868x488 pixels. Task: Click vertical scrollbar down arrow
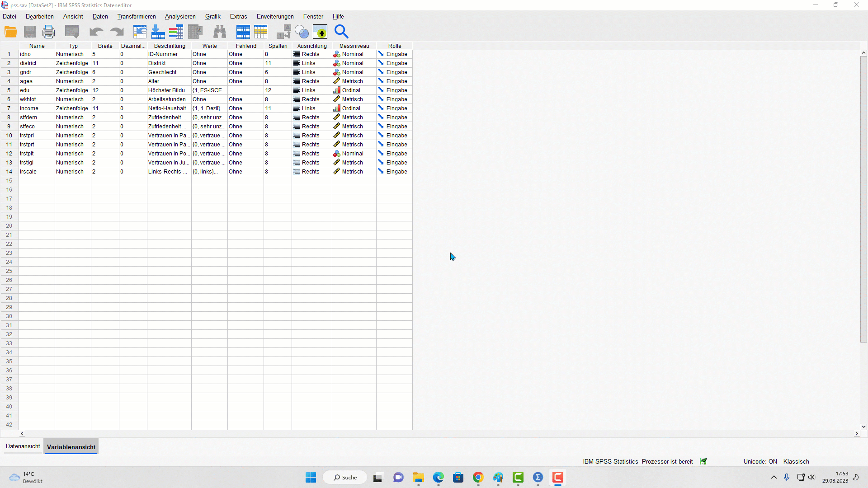click(863, 427)
